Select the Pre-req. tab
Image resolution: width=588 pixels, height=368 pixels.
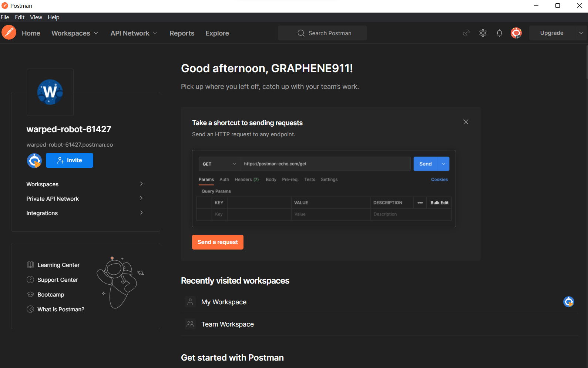tap(290, 180)
